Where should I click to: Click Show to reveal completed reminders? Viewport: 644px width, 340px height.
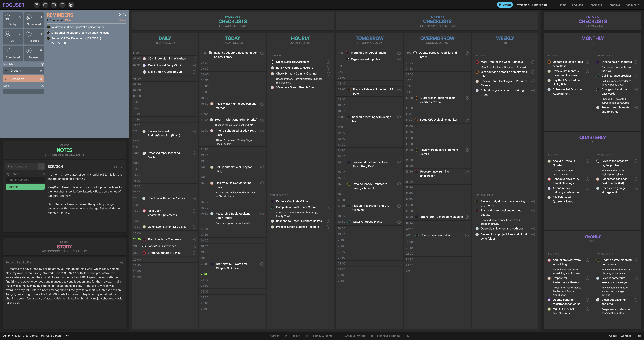point(122,20)
